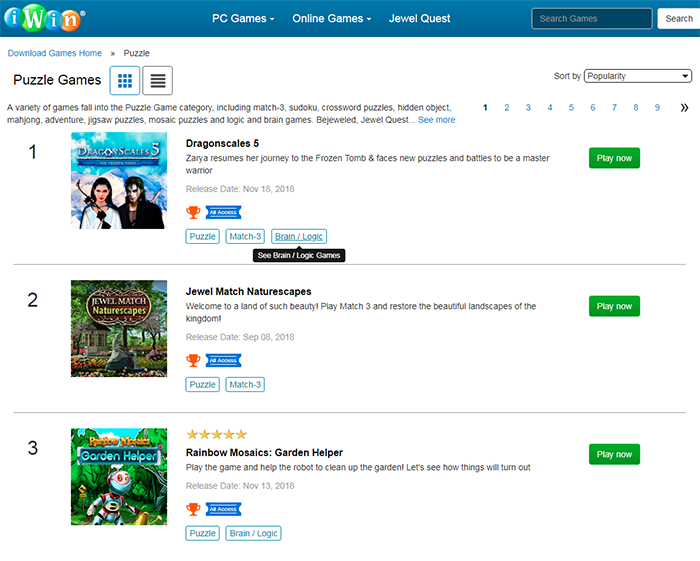Switch to grid view layout
Image resolution: width=700 pixels, height=561 pixels.
click(x=125, y=80)
